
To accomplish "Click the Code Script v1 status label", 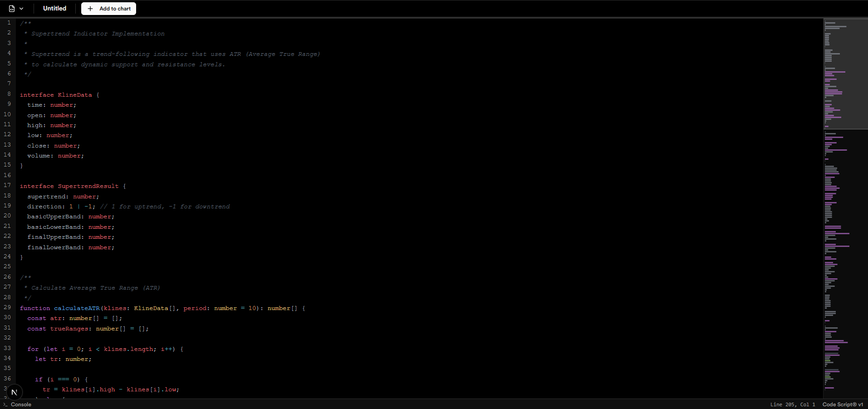I will point(843,404).
